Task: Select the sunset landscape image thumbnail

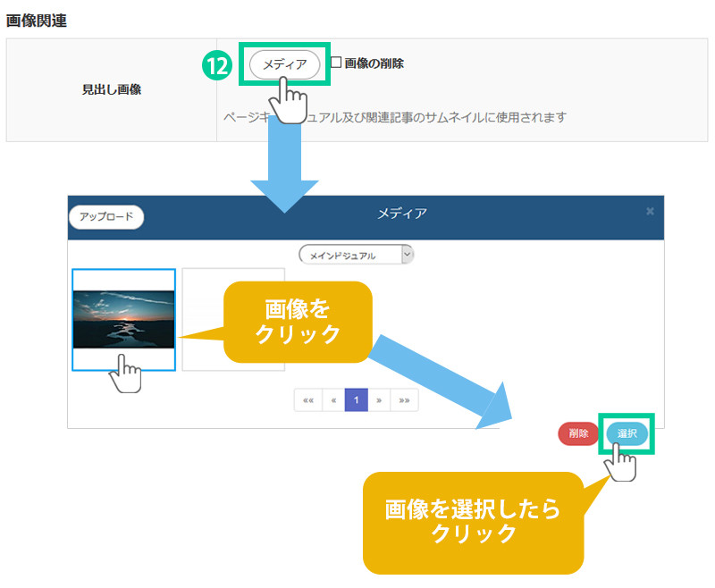Action: tap(123, 319)
